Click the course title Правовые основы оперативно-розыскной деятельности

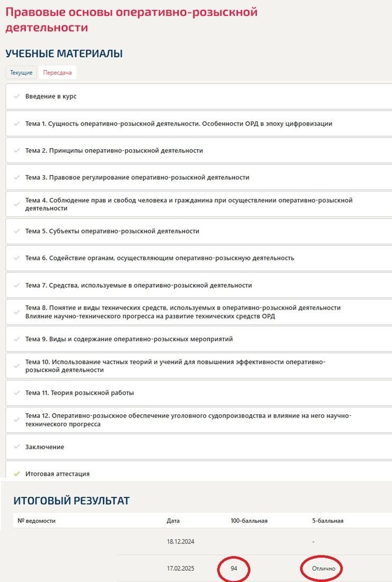131,20
